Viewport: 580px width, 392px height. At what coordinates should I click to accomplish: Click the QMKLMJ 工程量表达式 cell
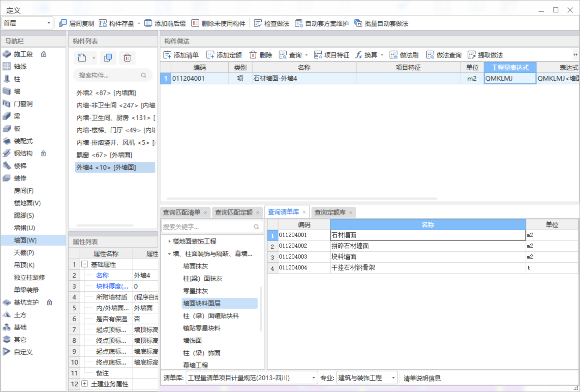pos(510,78)
